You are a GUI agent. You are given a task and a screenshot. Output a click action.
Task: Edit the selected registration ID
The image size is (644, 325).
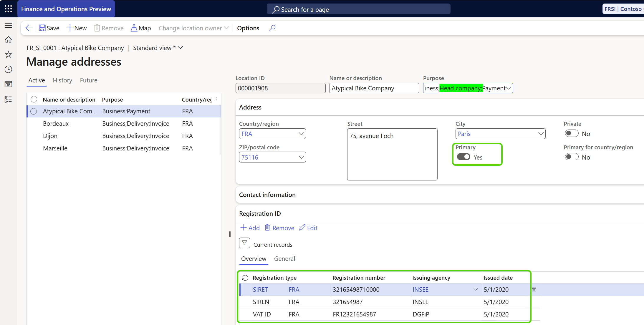(x=308, y=228)
